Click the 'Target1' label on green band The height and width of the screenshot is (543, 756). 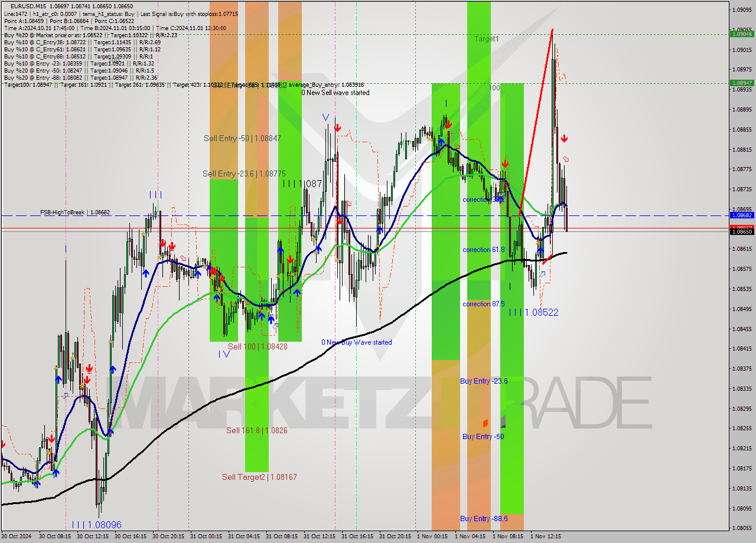[487, 38]
